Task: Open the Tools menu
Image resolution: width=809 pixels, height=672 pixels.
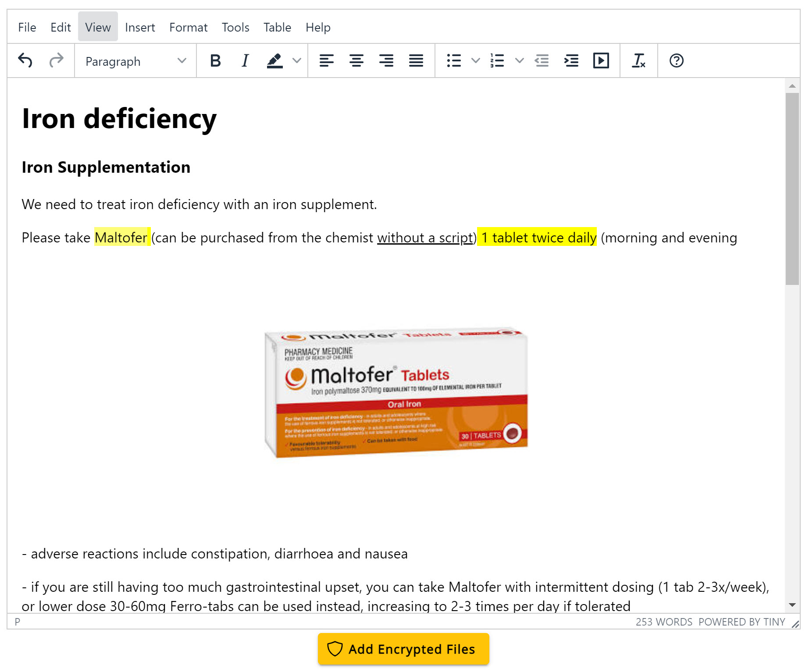Action: tap(235, 27)
